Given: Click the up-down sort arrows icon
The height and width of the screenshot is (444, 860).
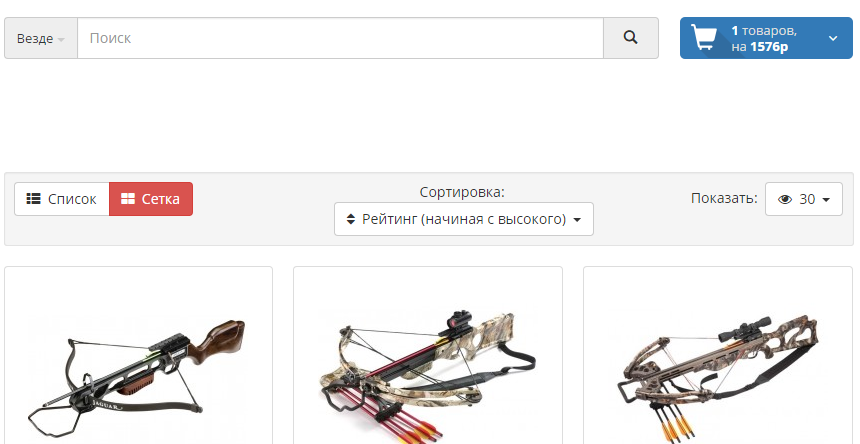Looking at the screenshot, I should point(351,219).
